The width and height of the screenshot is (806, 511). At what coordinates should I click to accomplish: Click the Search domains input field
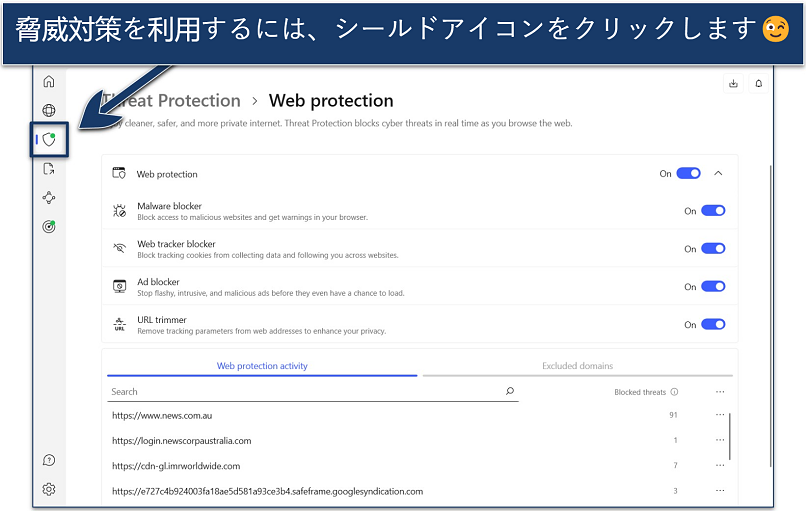coord(305,392)
